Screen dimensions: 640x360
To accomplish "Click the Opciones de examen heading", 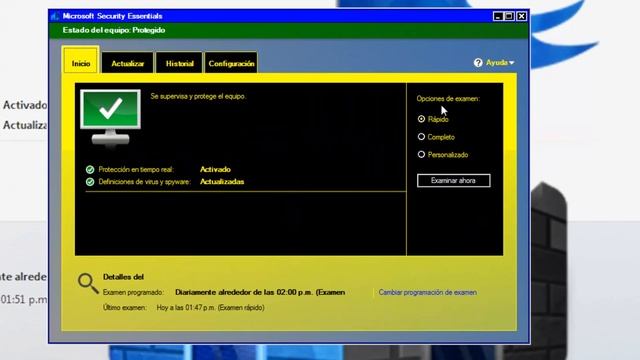I will pos(448,98).
